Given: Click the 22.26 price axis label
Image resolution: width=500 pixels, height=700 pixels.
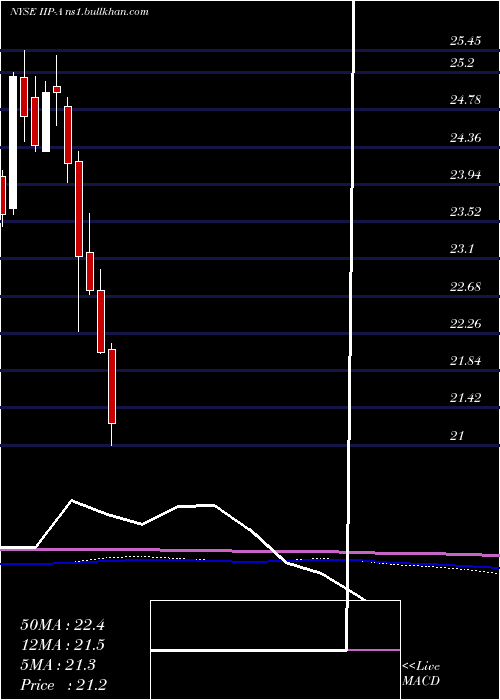Looking at the screenshot, I should tap(465, 323).
